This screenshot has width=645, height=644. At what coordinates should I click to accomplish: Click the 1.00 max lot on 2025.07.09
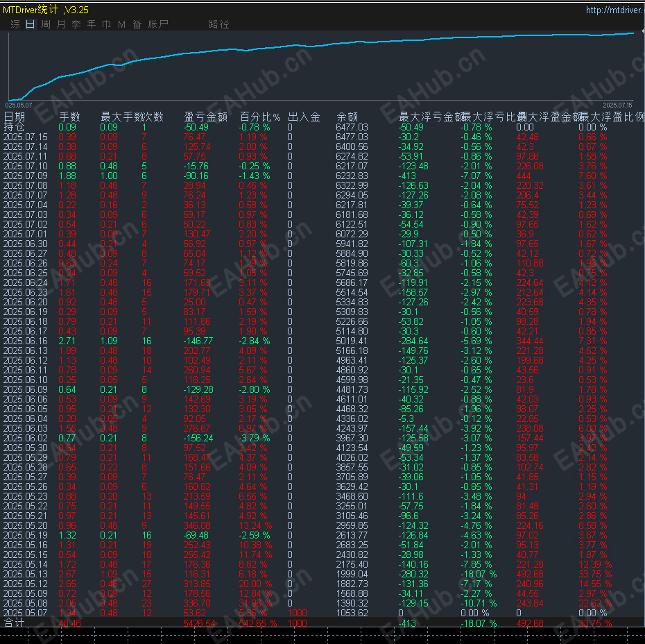pyautogui.click(x=109, y=176)
